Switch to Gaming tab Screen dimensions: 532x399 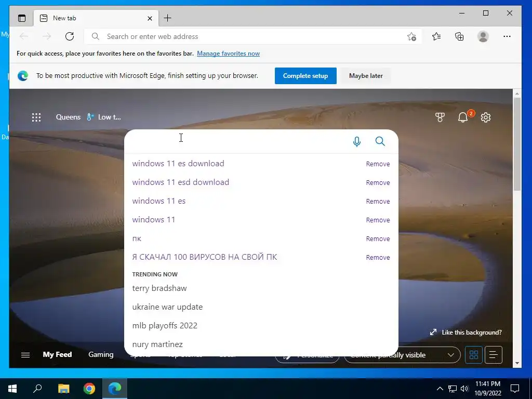point(101,354)
